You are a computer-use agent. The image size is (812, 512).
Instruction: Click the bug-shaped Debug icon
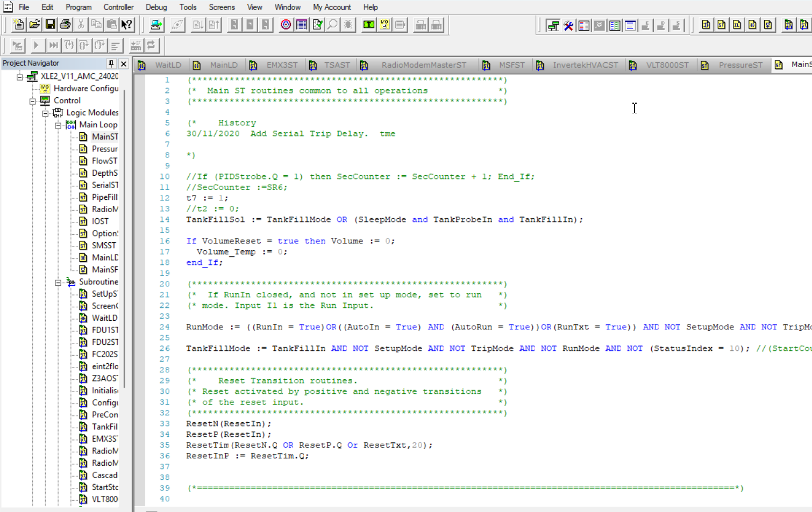[348, 25]
